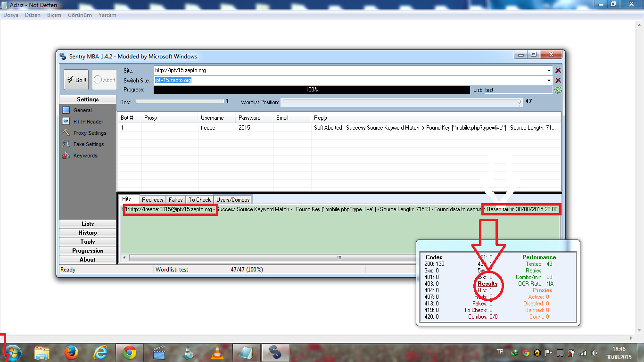Click the Go!! lightning button

[x=76, y=80]
